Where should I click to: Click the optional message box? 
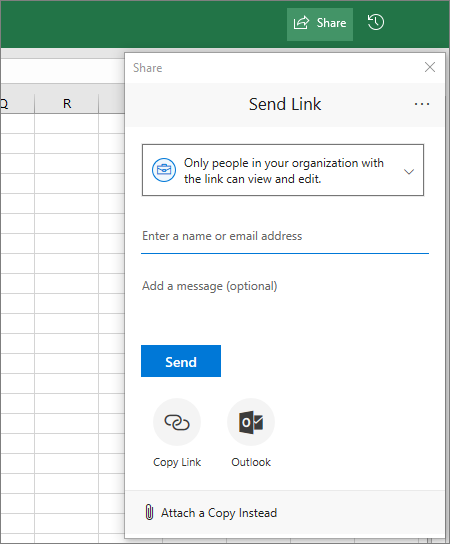(x=285, y=298)
